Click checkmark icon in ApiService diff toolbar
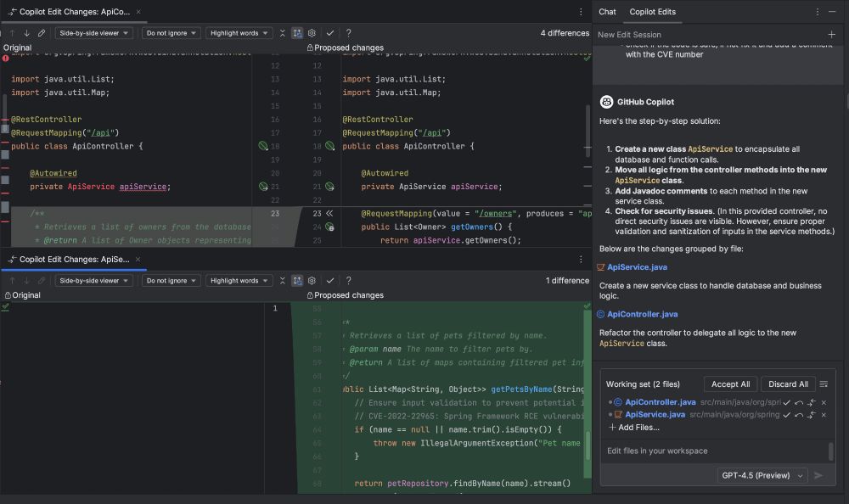Image resolution: width=849 pixels, height=504 pixels. tap(329, 280)
